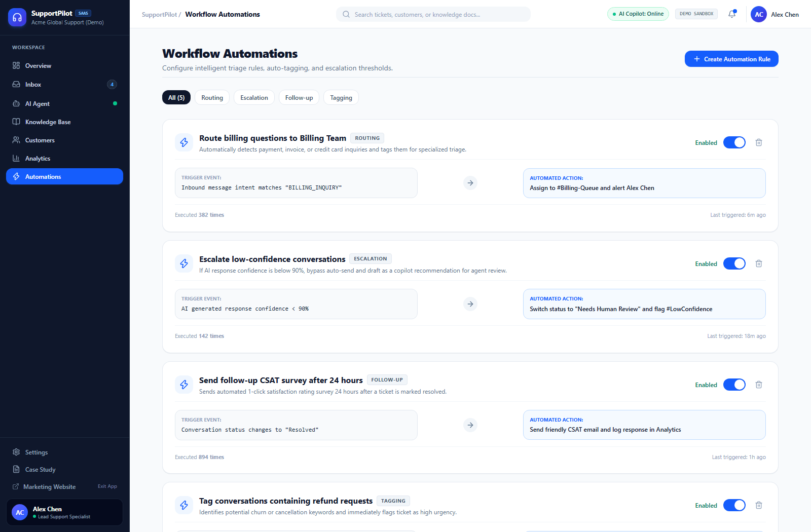The height and width of the screenshot is (532, 811).
Task: Filter rules by Routing
Action: tap(212, 97)
